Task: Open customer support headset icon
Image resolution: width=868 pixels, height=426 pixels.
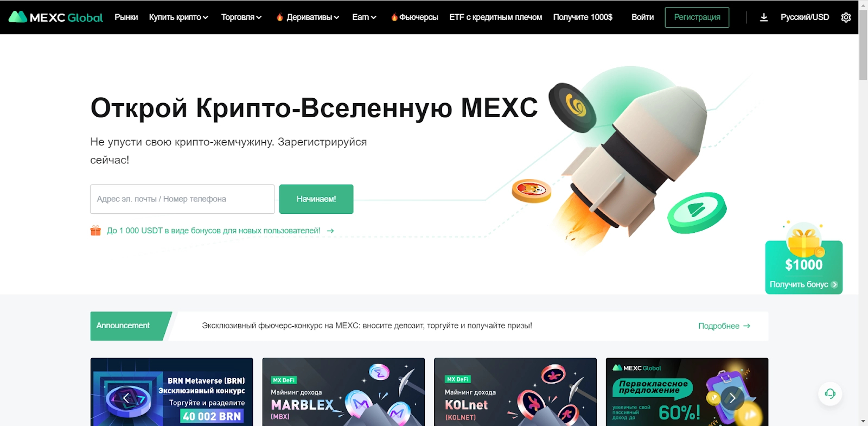Action: pyautogui.click(x=830, y=393)
